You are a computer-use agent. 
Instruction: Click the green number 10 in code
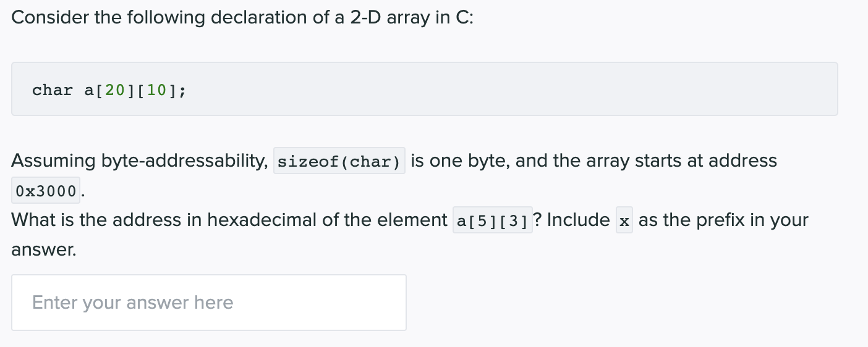point(157,90)
